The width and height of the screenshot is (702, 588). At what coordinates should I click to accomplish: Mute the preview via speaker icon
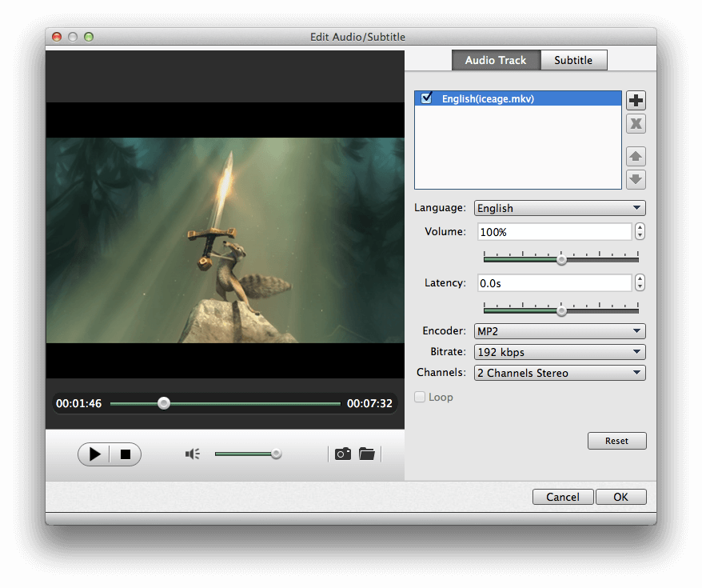click(193, 454)
